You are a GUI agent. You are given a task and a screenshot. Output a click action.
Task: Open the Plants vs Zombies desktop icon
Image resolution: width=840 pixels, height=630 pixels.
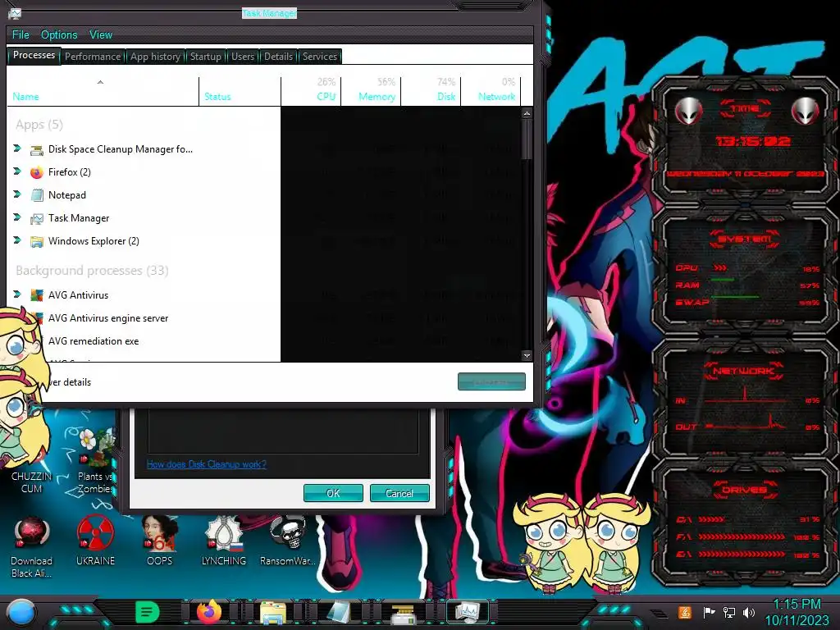tap(95, 461)
